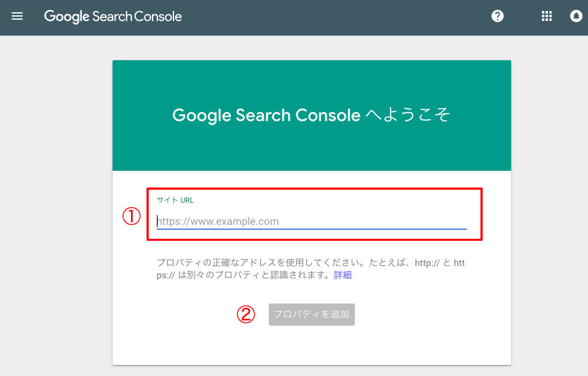This screenshot has height=376, width=588.
Task: Click the circled number 2 marker
Action: click(245, 314)
